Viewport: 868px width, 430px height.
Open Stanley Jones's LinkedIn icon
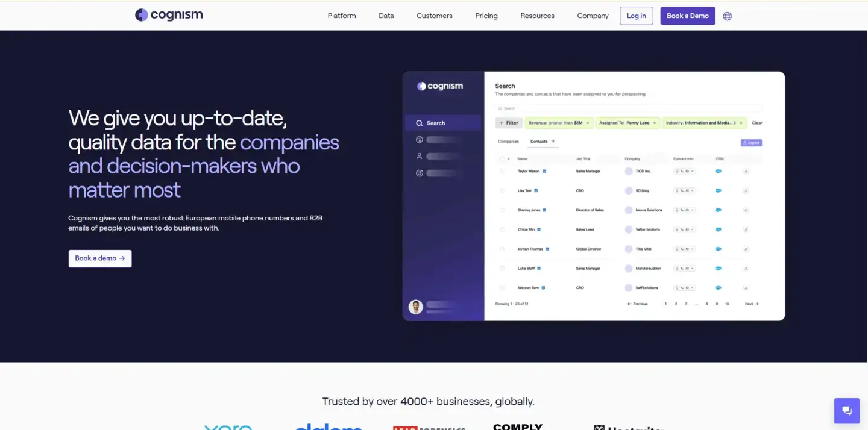[544, 210]
